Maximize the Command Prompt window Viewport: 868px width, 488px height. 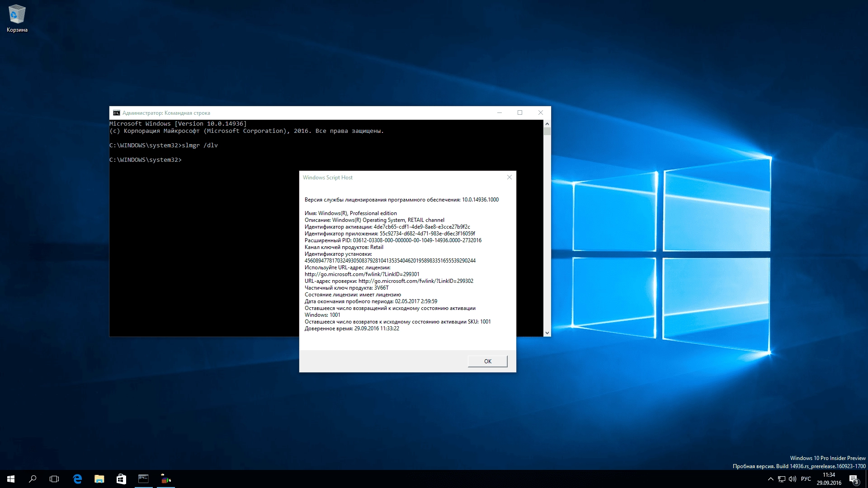pyautogui.click(x=520, y=113)
